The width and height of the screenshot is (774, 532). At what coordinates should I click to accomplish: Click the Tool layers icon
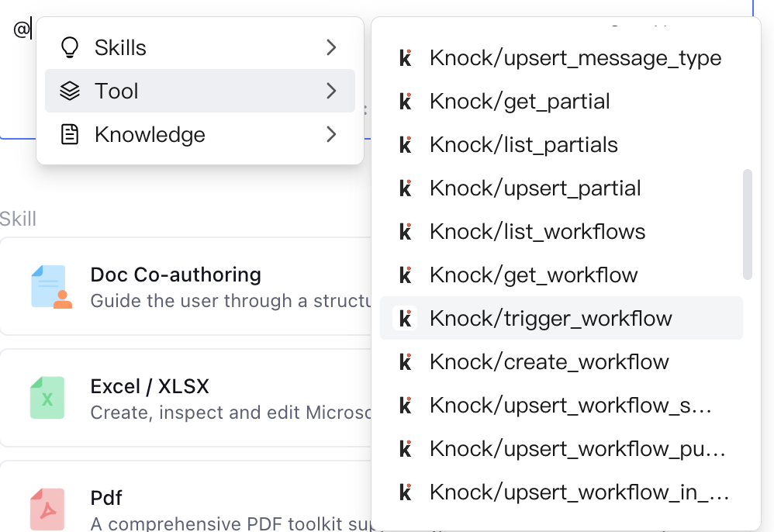tap(70, 91)
